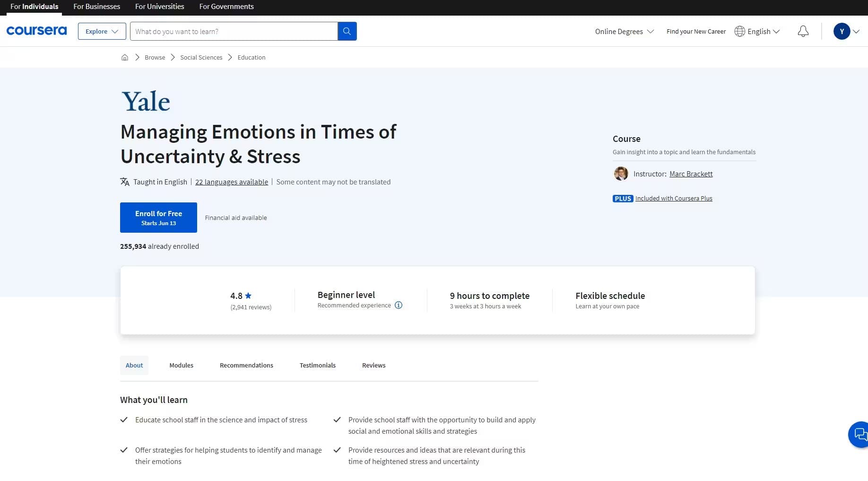The width and height of the screenshot is (868, 481).
Task: Select the About tab
Action: pos(134,365)
